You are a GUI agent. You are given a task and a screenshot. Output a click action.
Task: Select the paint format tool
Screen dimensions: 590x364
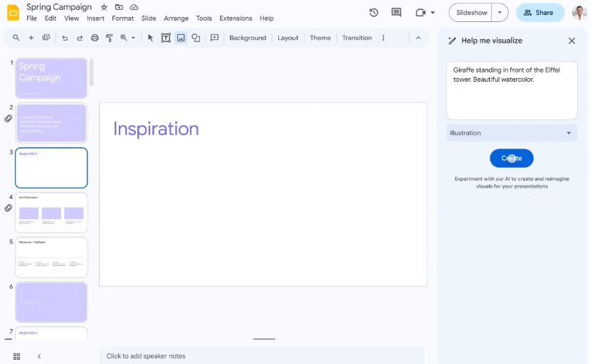[110, 38]
